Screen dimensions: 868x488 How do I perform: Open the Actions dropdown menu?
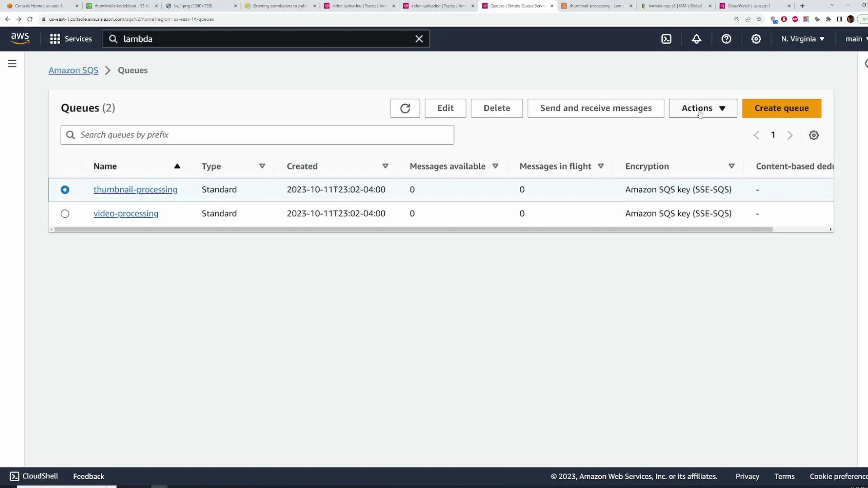point(702,108)
